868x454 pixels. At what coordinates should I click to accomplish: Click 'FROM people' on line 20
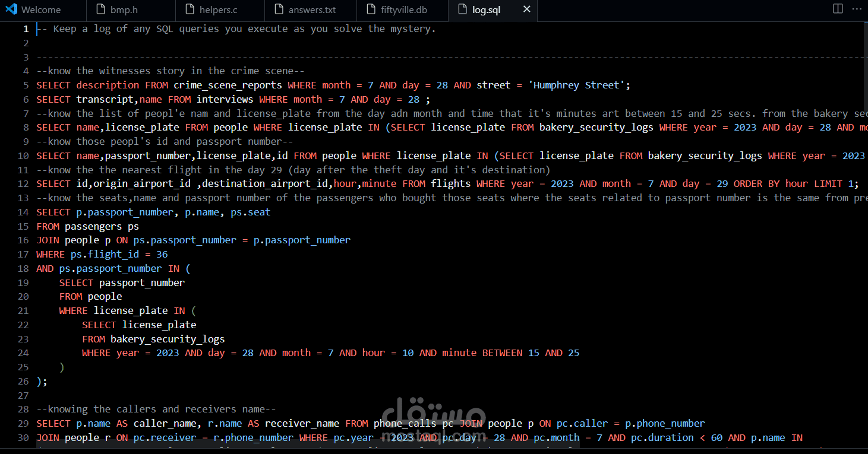pyautogui.click(x=90, y=296)
